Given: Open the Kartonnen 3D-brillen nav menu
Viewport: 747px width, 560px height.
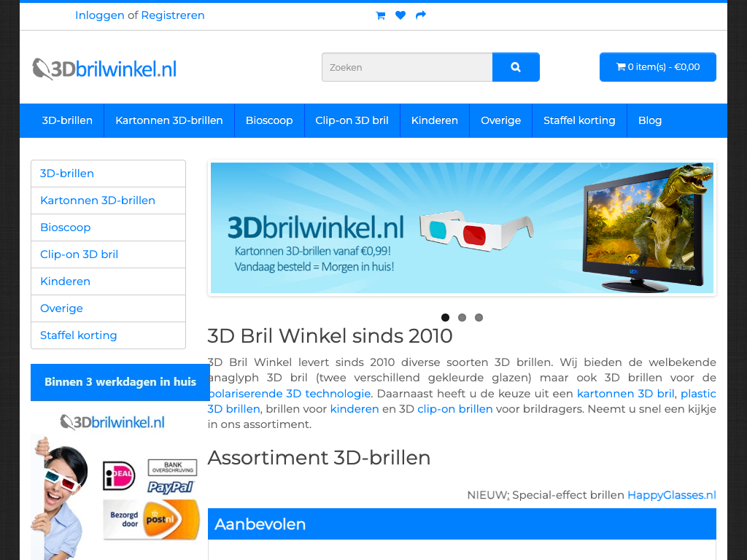Looking at the screenshot, I should (x=169, y=120).
